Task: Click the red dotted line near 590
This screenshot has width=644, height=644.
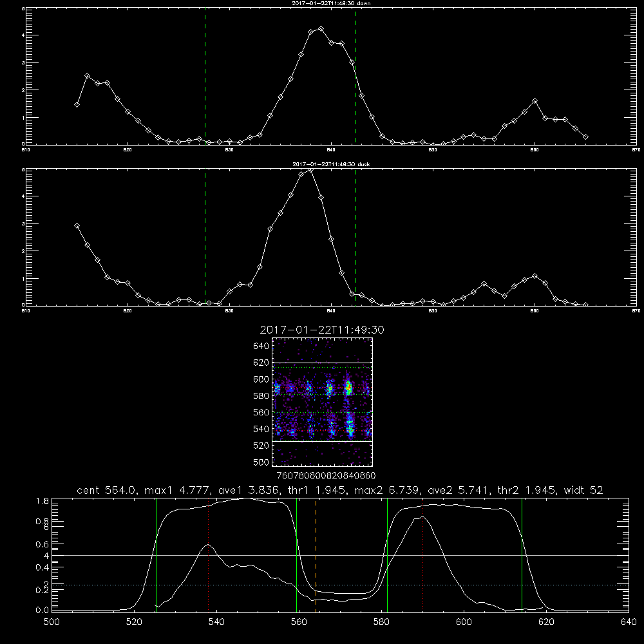Action: click(422, 554)
